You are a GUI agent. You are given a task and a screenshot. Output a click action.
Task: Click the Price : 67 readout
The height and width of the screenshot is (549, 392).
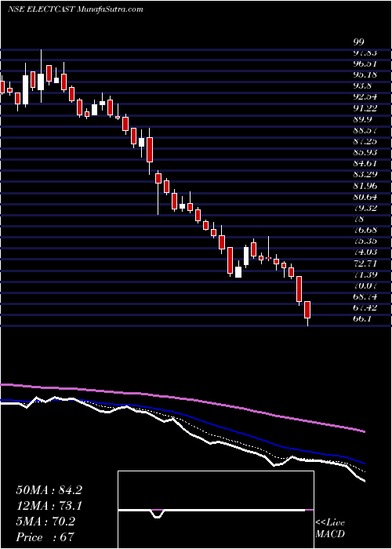45,537
